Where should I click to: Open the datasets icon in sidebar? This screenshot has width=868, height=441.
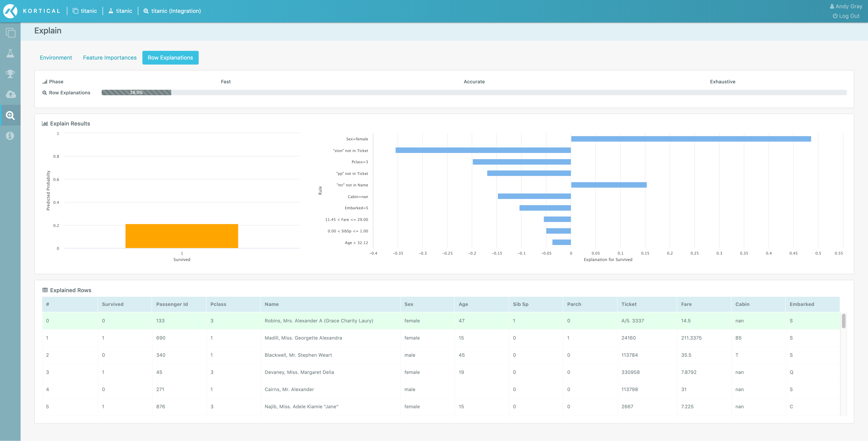pyautogui.click(x=11, y=33)
